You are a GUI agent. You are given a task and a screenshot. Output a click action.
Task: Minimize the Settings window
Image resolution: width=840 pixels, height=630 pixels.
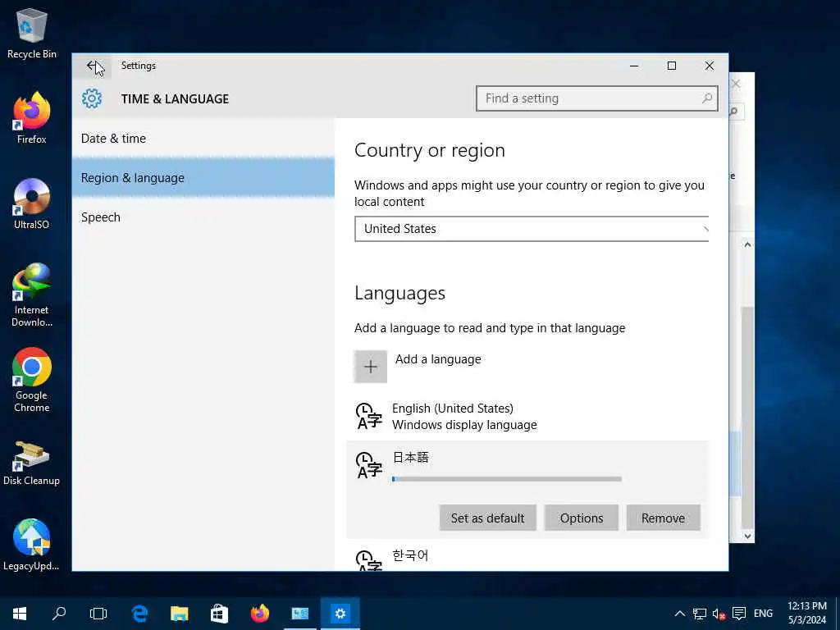[634, 66]
